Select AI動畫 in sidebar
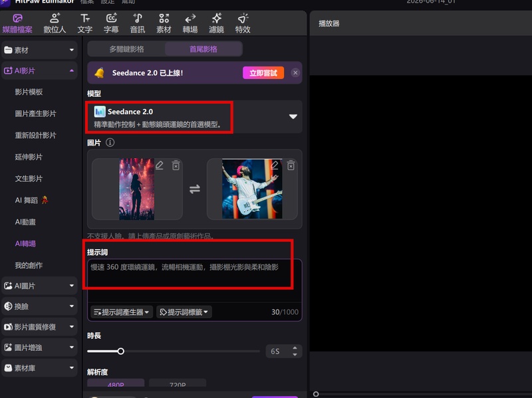This screenshot has height=398, width=532. 25,222
